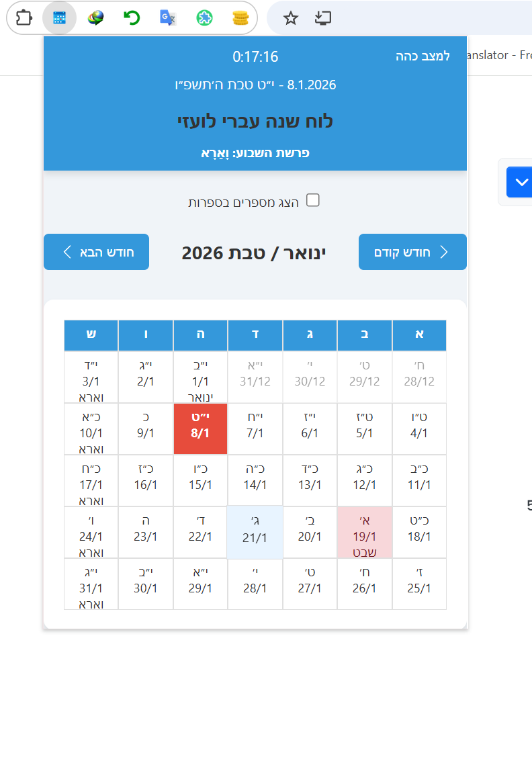532x761 pixels.
Task: Open the Google Translate extension icon
Action: [167, 17]
